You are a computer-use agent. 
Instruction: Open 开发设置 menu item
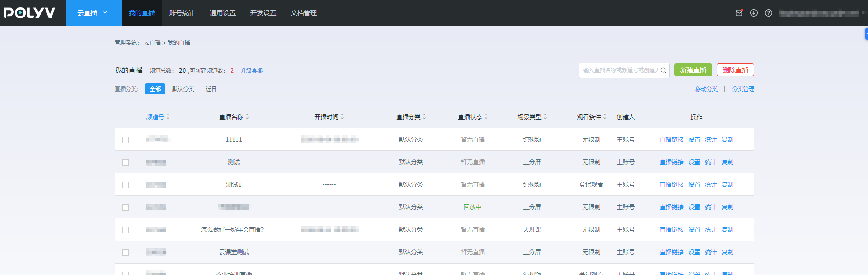[x=263, y=13]
